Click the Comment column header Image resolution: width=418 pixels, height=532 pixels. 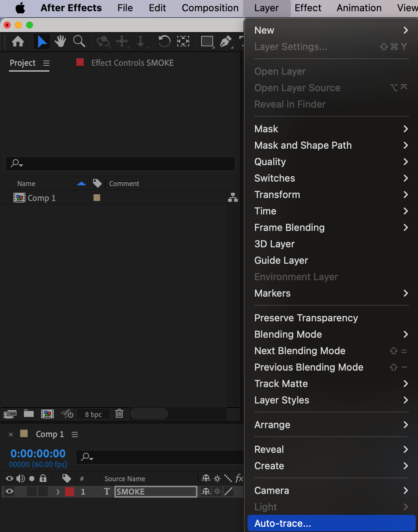click(124, 183)
